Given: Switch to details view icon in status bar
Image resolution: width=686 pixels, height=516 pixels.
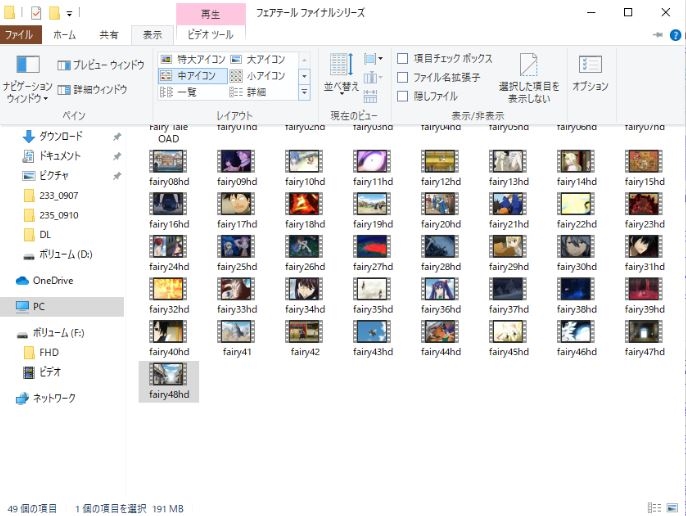Looking at the screenshot, I should pyautogui.click(x=654, y=508).
